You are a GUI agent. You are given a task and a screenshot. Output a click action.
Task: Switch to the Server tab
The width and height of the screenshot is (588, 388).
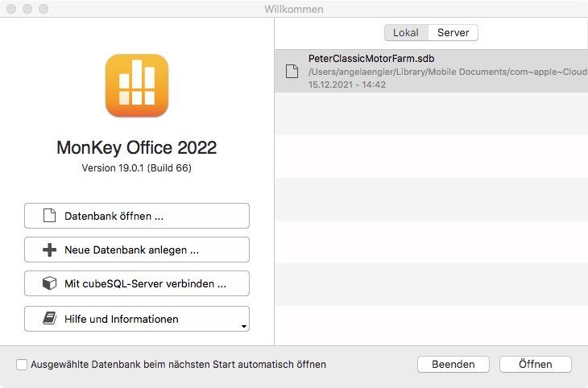click(x=453, y=33)
